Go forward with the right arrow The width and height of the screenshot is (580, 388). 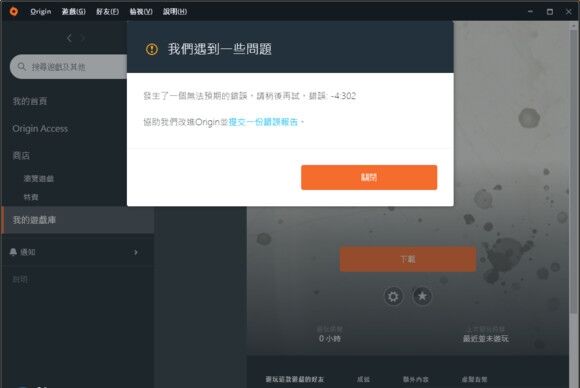[x=83, y=38]
